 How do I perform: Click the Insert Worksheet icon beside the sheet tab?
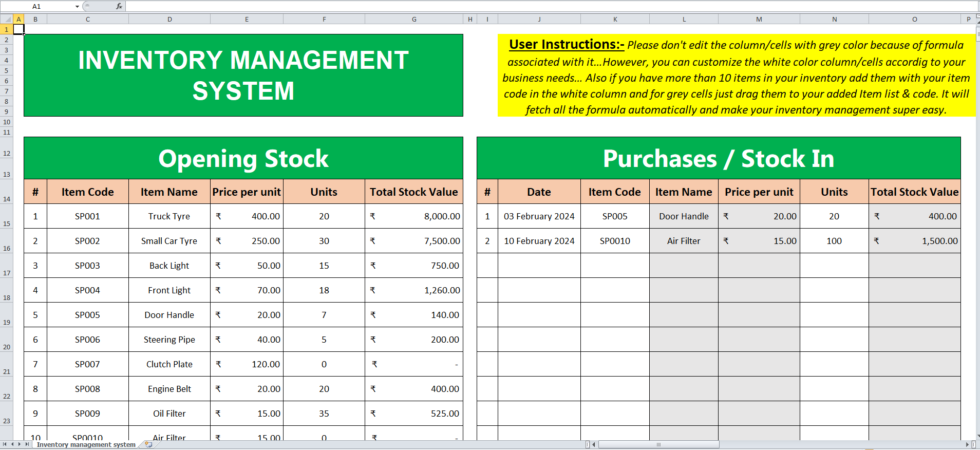coord(149,444)
